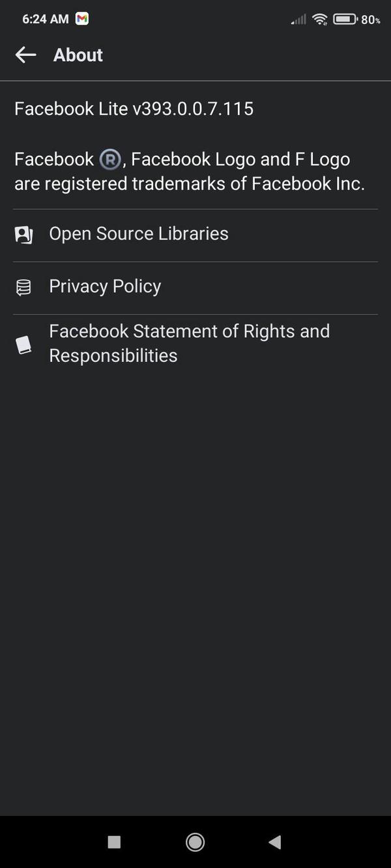391x868 pixels.
Task: Click the registered trademark symbol next to Facebook
Action: [x=110, y=159]
